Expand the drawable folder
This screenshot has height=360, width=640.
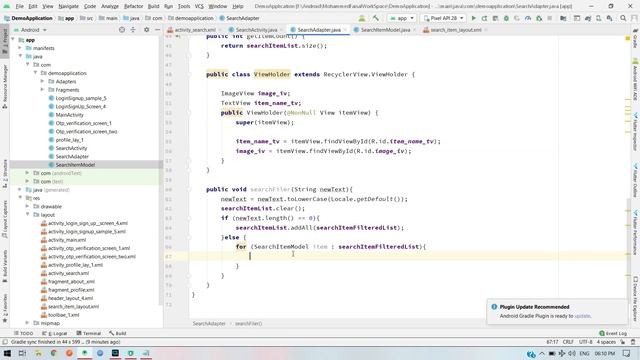tap(27, 207)
